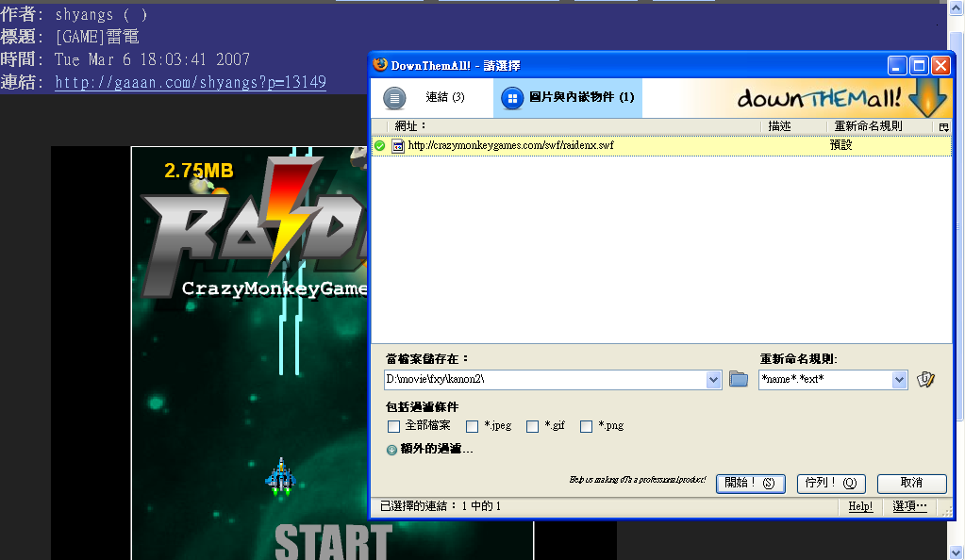Viewport: 965px width, 560px height.
Task: Click the page scrollbar up arrow
Action: (x=956, y=8)
